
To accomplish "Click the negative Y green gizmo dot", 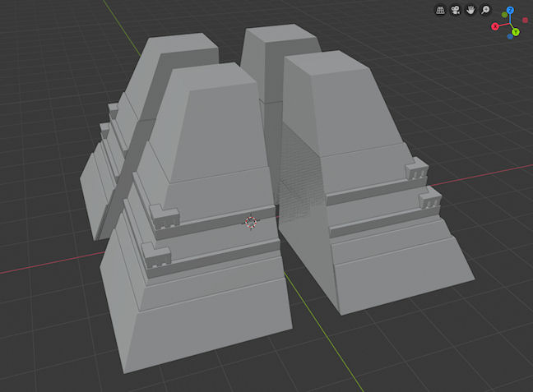I will click(x=505, y=16).
